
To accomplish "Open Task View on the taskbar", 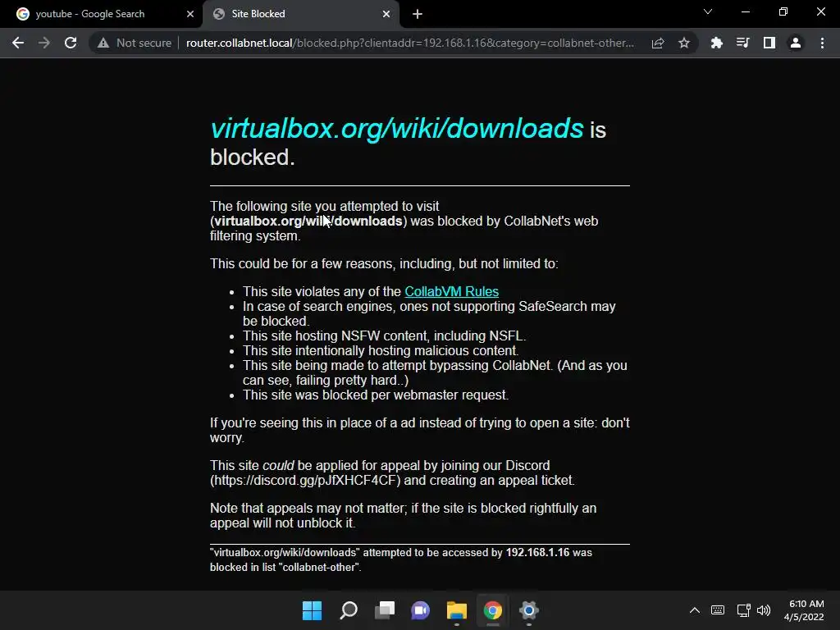I will click(x=385, y=610).
